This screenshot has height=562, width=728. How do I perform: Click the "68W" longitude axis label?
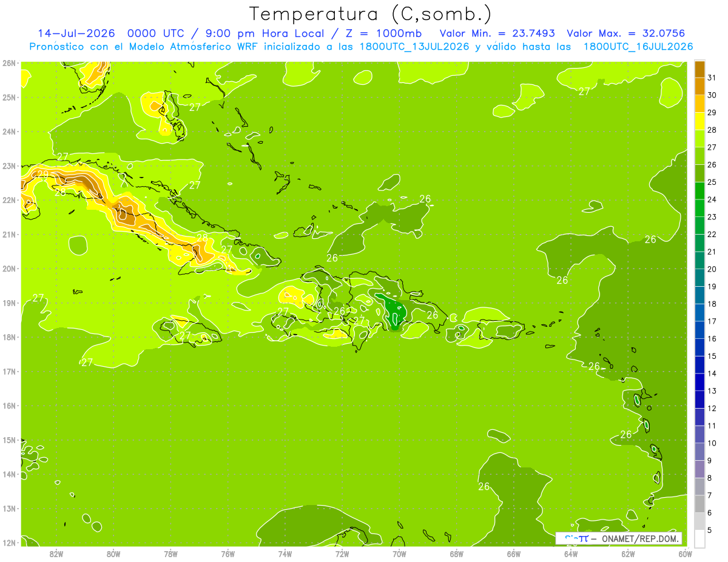[456, 554]
